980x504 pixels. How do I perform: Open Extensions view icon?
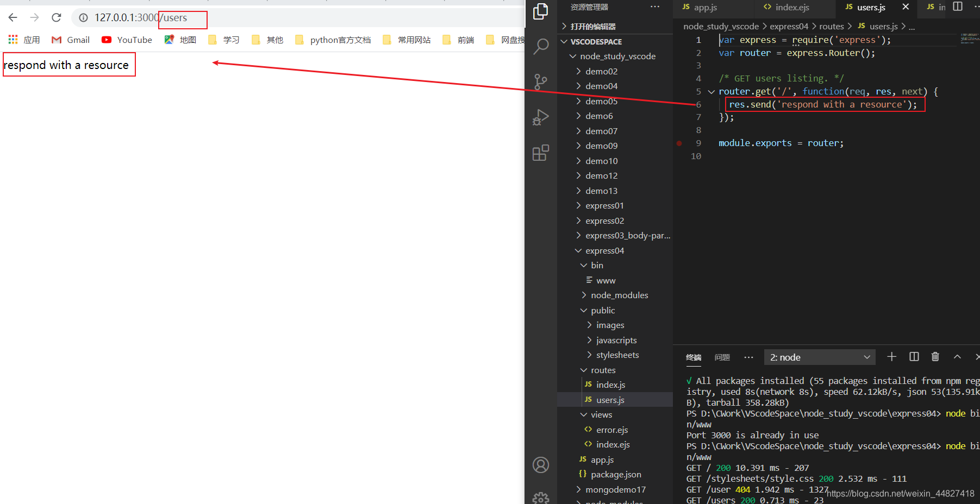click(x=540, y=153)
